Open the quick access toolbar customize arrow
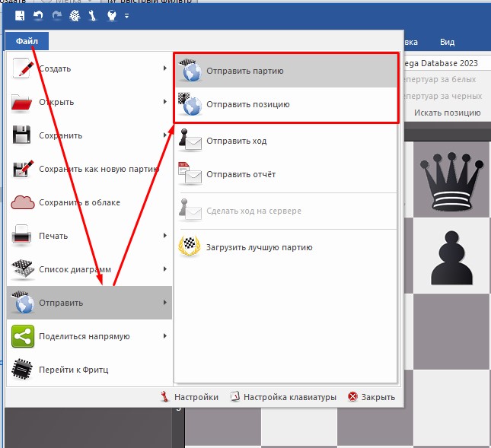Viewport: 491px width, 448px height. coord(126,15)
